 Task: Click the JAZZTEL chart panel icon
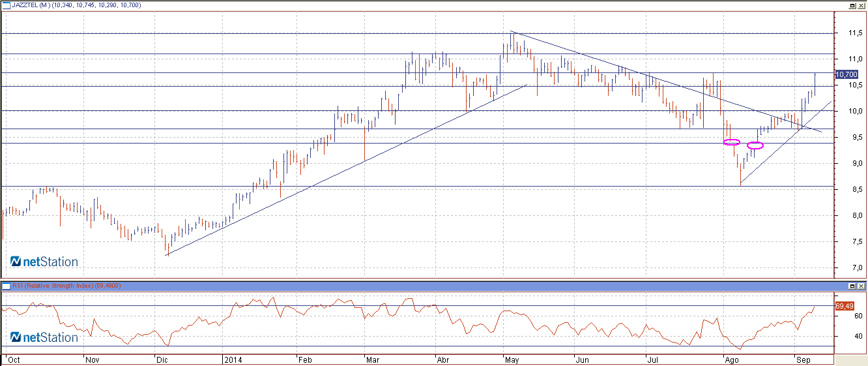[6, 5]
